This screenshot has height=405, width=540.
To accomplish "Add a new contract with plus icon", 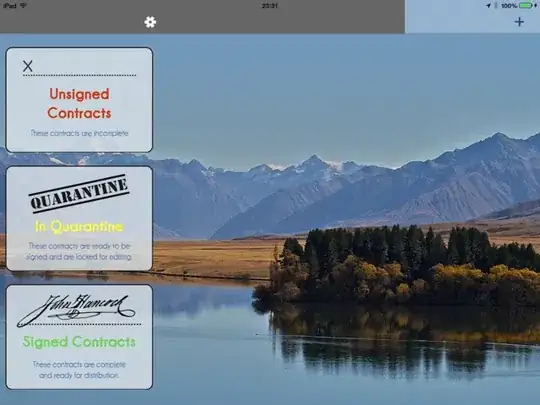I will [x=519, y=22].
